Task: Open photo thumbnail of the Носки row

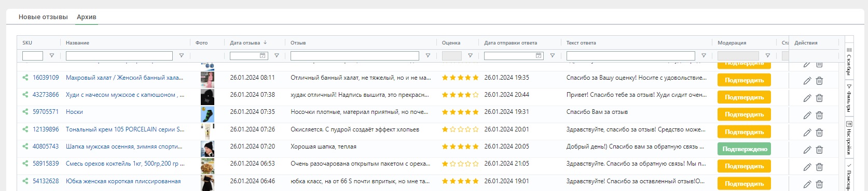Action: [x=208, y=114]
